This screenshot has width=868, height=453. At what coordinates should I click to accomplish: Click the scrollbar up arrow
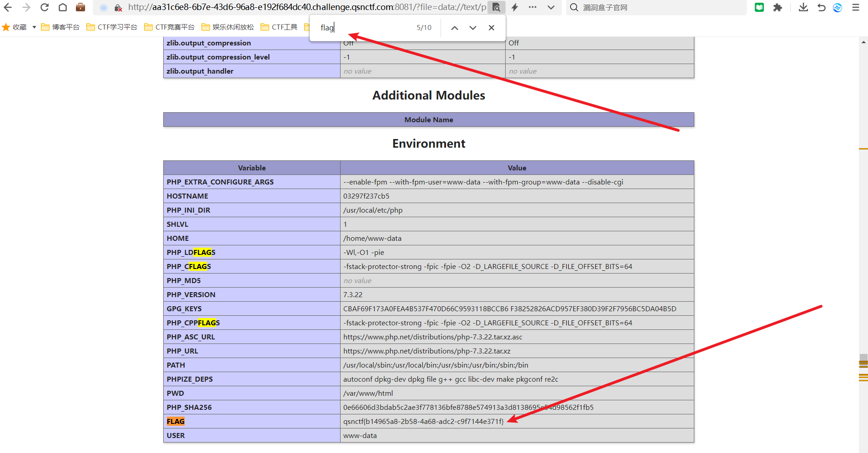[863, 42]
